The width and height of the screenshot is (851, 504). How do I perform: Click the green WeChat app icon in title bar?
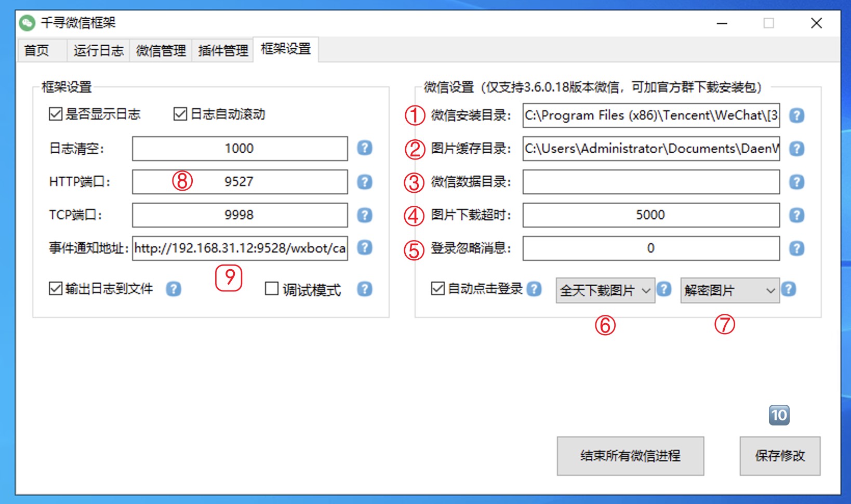[27, 23]
